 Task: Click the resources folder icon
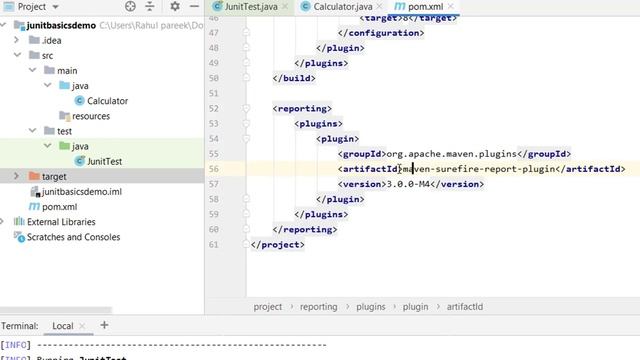point(64,116)
